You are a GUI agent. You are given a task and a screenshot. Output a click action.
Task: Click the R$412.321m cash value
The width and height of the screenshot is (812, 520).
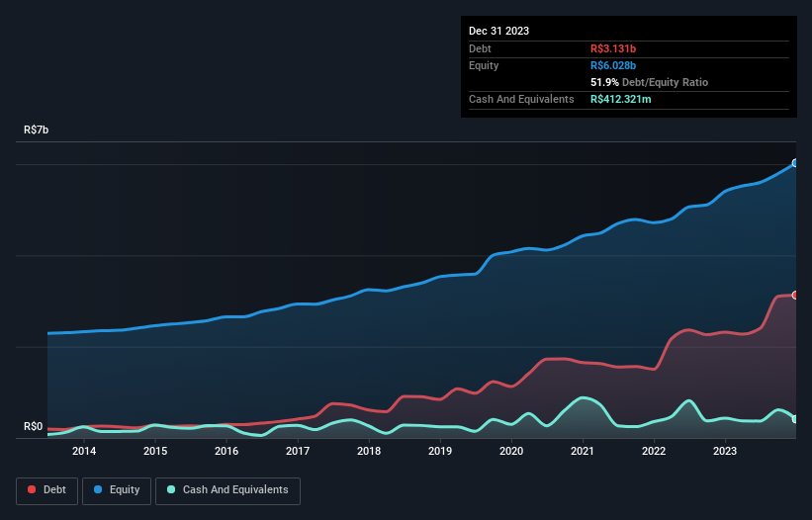pos(620,99)
